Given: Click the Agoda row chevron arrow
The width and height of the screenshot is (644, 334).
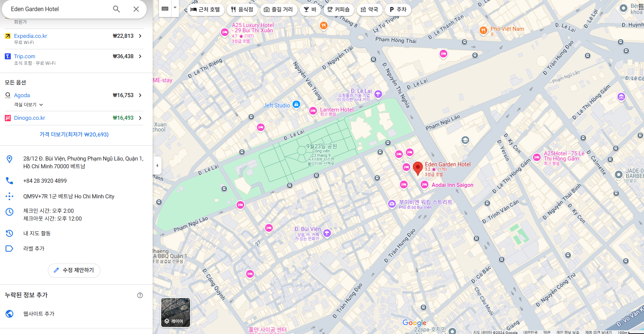Looking at the screenshot, I should (140, 95).
